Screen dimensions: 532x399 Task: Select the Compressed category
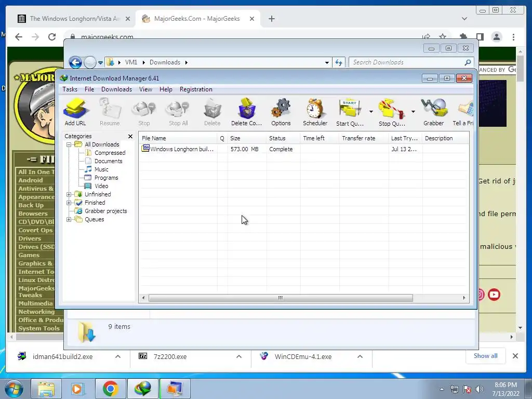tap(110, 153)
